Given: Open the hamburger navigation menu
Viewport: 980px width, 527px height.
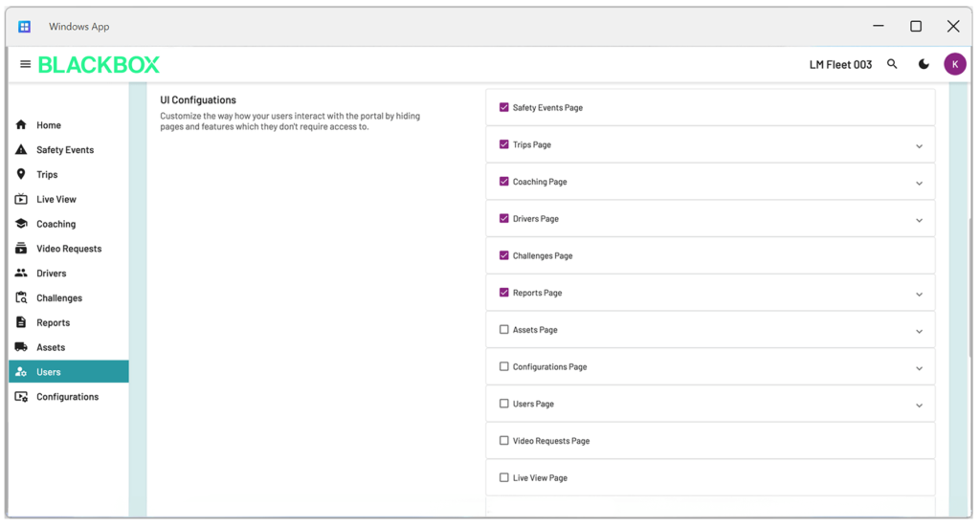Looking at the screenshot, I should (25, 64).
